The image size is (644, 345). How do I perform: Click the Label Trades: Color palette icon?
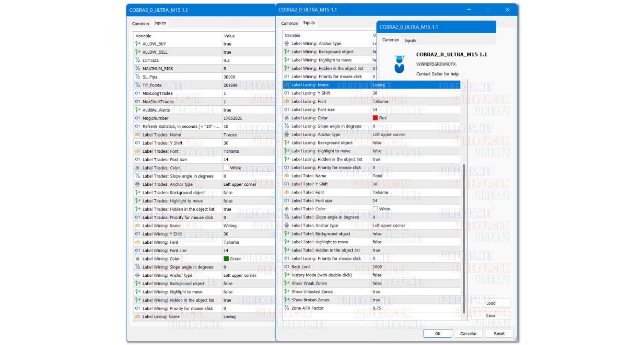pos(138,168)
